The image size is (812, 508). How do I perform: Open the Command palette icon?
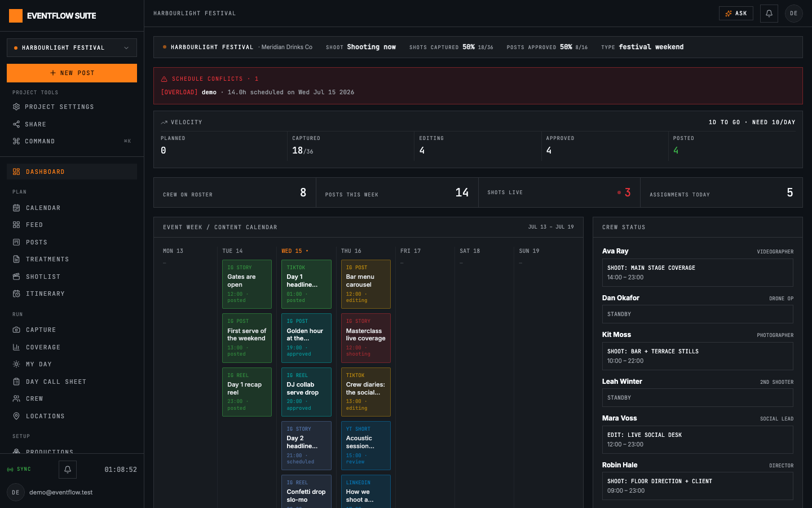(16, 141)
